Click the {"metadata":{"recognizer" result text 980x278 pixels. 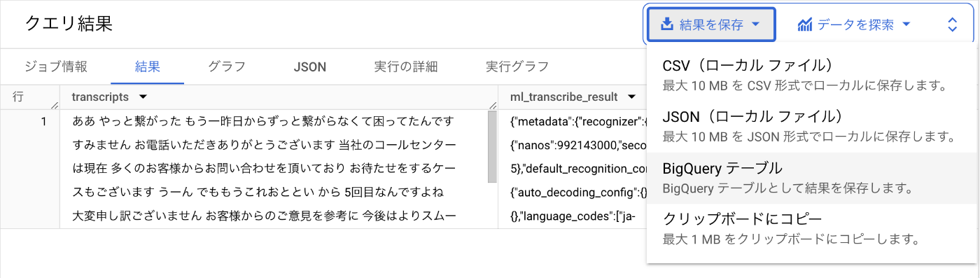tap(578, 122)
